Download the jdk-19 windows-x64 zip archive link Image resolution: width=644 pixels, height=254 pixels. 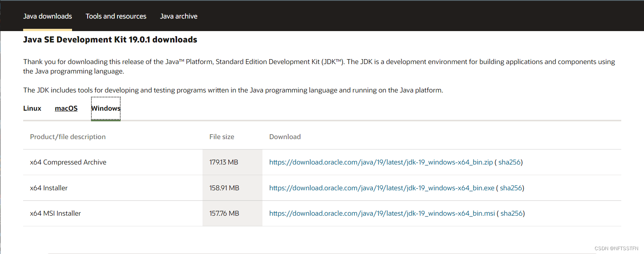tap(381, 162)
